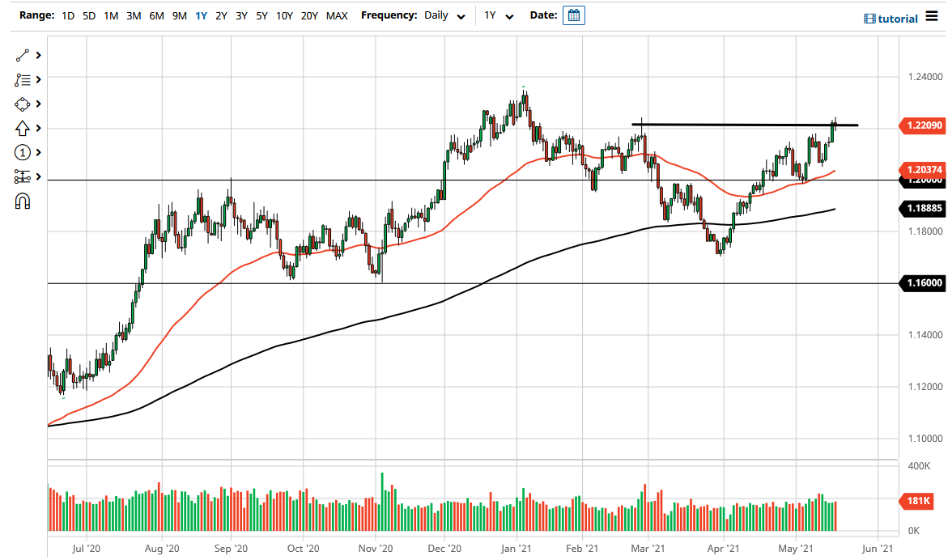Select the Fibonacci retracement tool icon
This screenshot has width=948, height=560.
23,80
